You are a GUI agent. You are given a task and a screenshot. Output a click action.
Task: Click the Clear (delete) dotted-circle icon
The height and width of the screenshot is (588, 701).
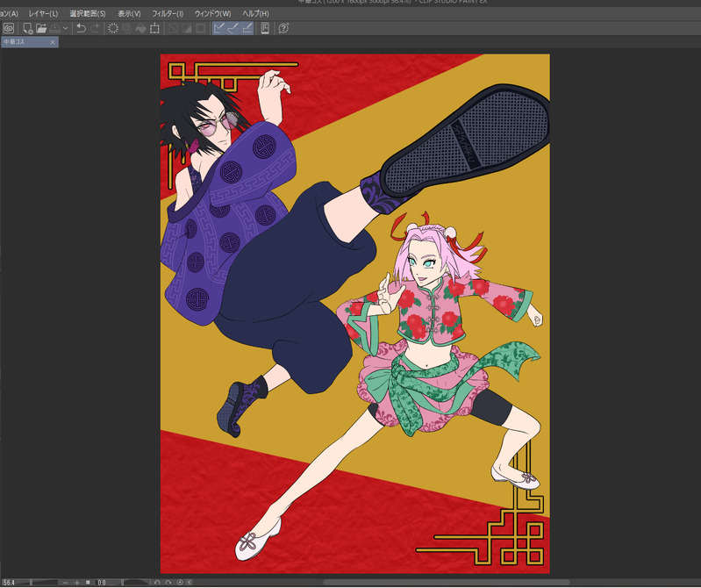coord(113,28)
